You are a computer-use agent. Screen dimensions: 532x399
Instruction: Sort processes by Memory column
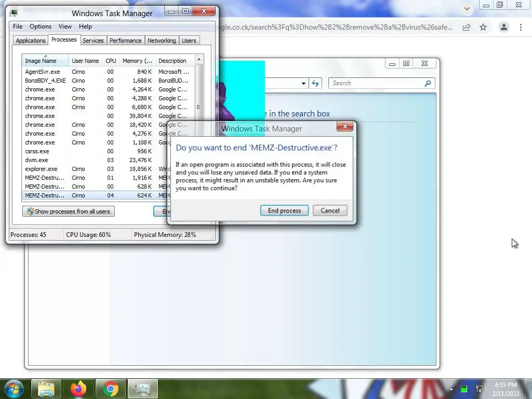click(137, 61)
